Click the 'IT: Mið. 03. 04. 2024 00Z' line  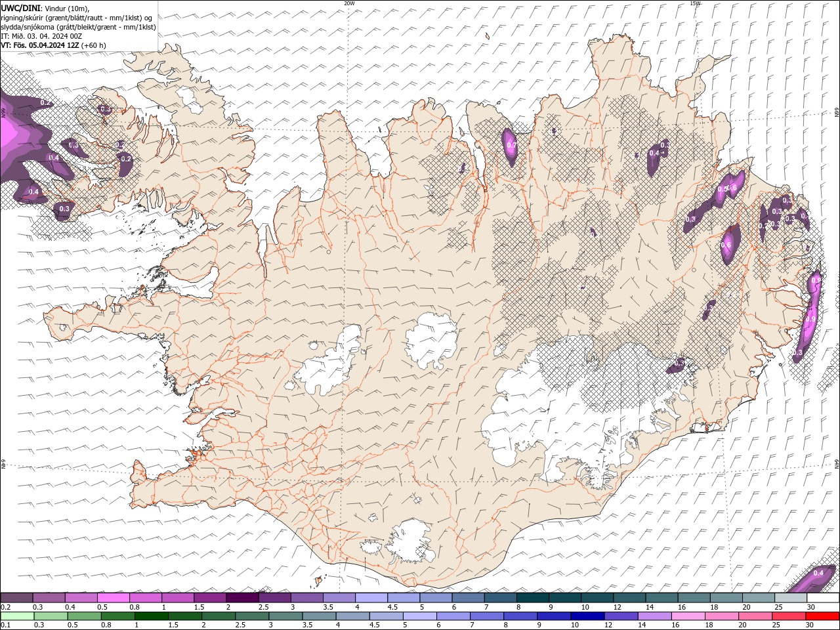pyautogui.click(x=41, y=36)
